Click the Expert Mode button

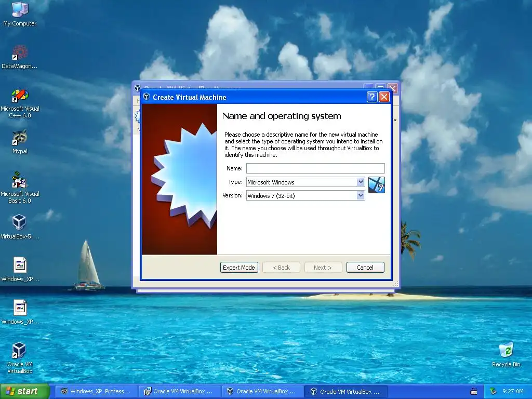point(239,268)
